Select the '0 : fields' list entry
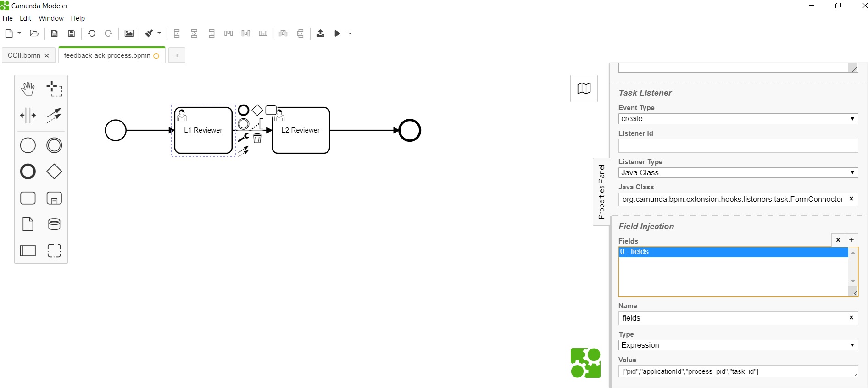This screenshot has width=868, height=388. tap(733, 252)
